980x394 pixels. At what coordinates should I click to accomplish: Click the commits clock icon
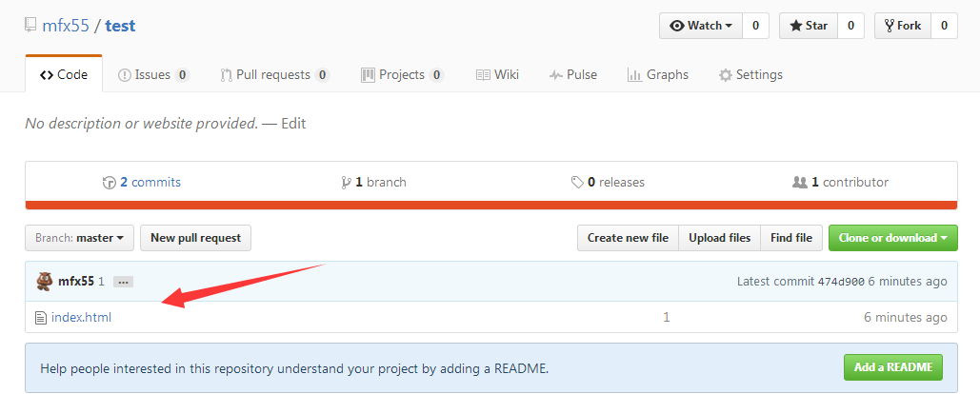(109, 183)
